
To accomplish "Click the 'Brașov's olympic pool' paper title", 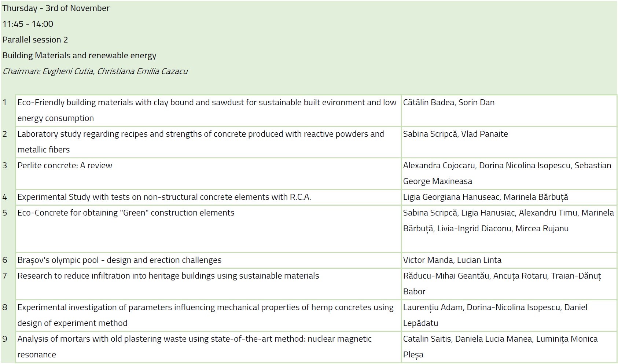I will tap(119, 260).
